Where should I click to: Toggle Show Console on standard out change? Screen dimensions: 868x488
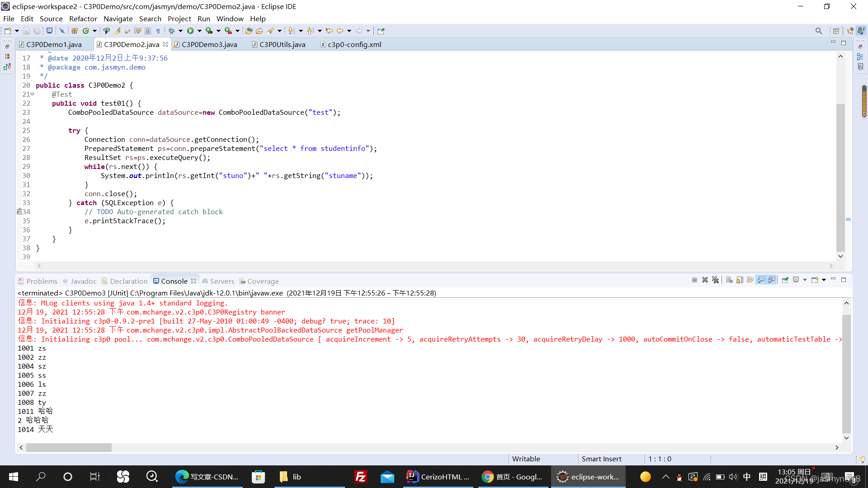pos(761,280)
